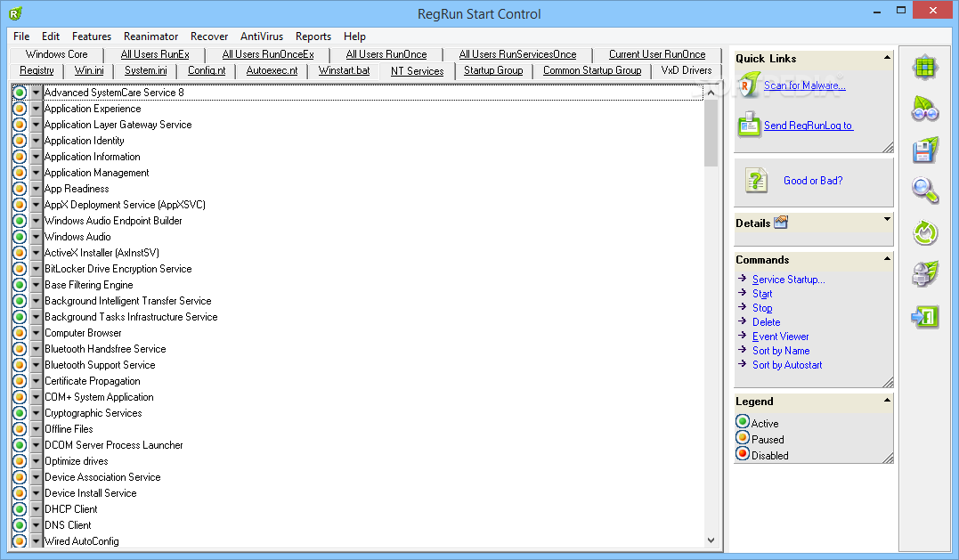Open the Features menu
The height and width of the screenshot is (560, 959).
(x=92, y=37)
